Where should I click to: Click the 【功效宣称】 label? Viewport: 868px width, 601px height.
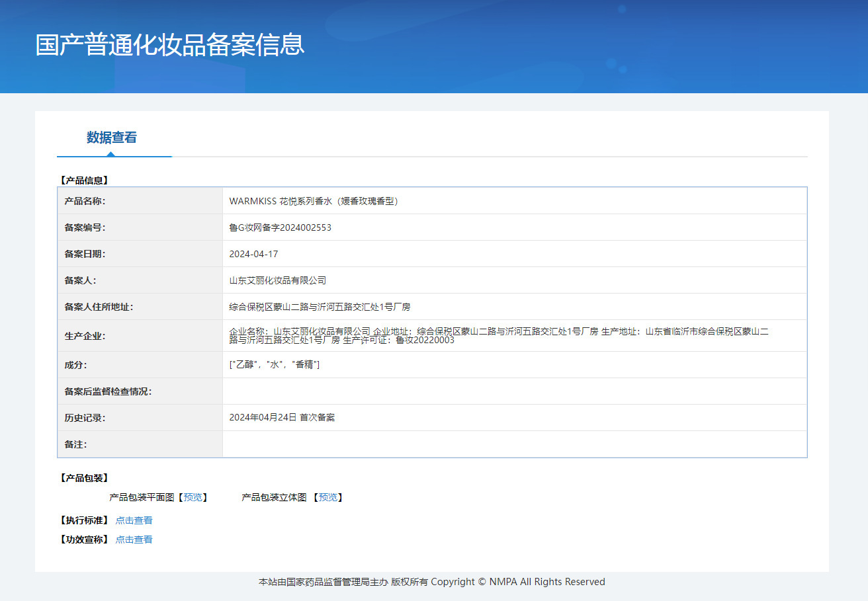[x=83, y=540]
